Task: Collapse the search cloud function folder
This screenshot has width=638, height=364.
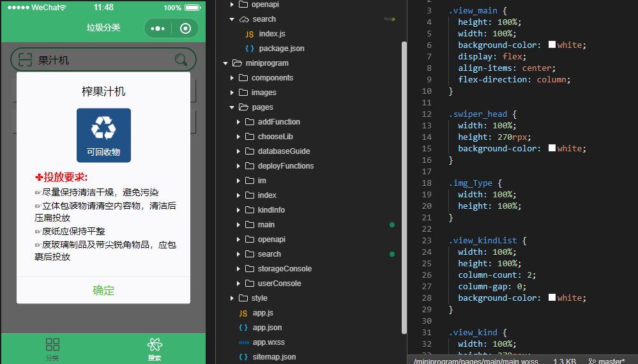Action: [232, 19]
